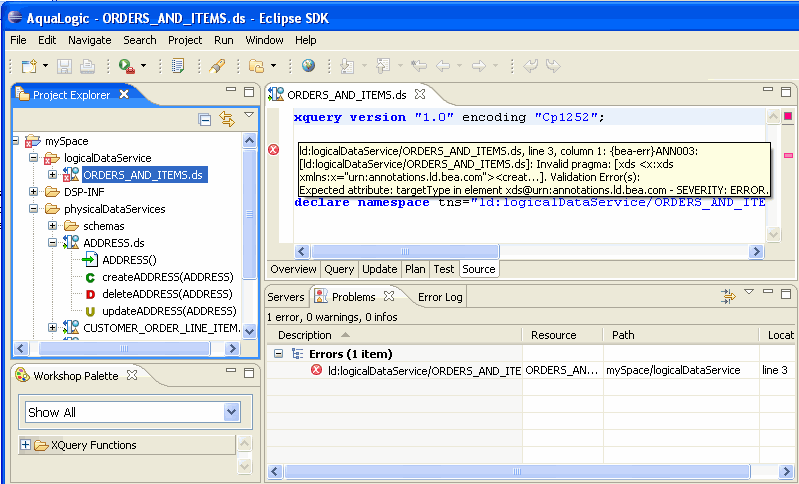Viewport: 799px width, 484px height.
Task: Click Problems view filter configuration icon
Action: 728,296
